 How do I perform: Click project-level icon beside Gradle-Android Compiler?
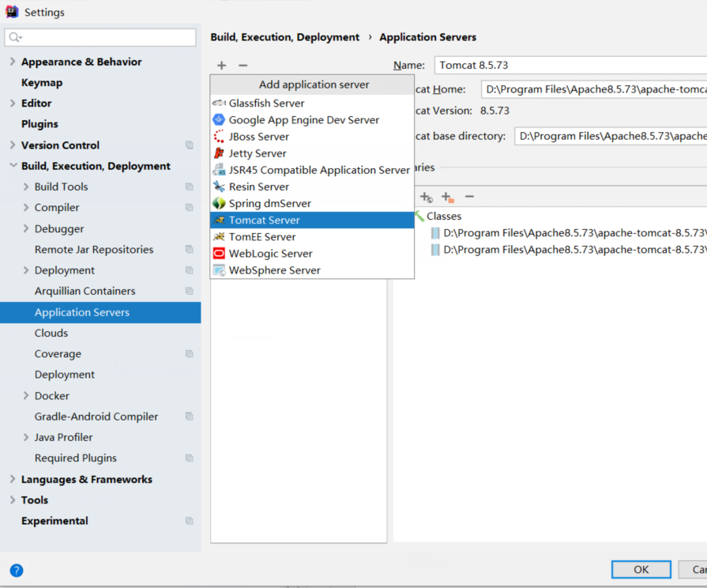pos(190,416)
